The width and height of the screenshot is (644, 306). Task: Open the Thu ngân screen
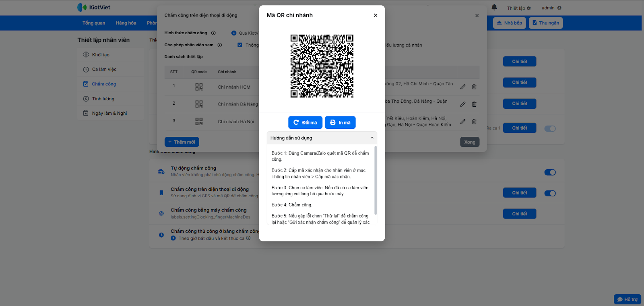point(546,23)
